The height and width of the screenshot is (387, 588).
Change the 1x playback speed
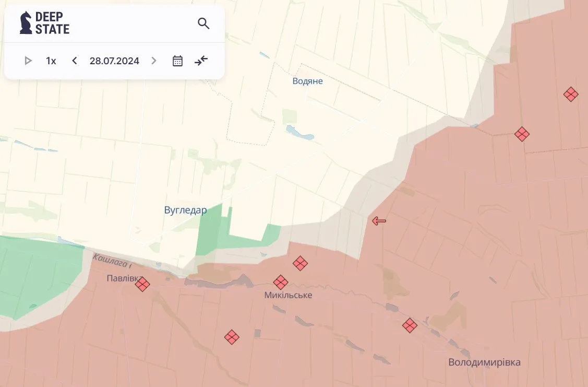(x=51, y=61)
